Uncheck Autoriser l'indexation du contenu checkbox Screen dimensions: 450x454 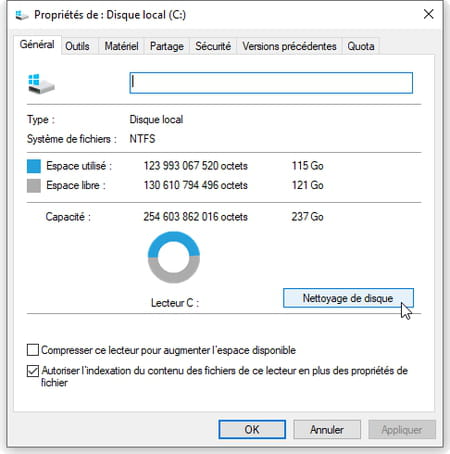[x=33, y=371]
